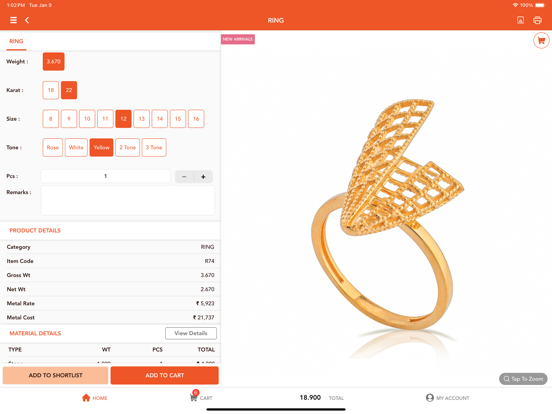Click the PCS column header
Viewport: 552px width, 414px height.
pos(157,350)
